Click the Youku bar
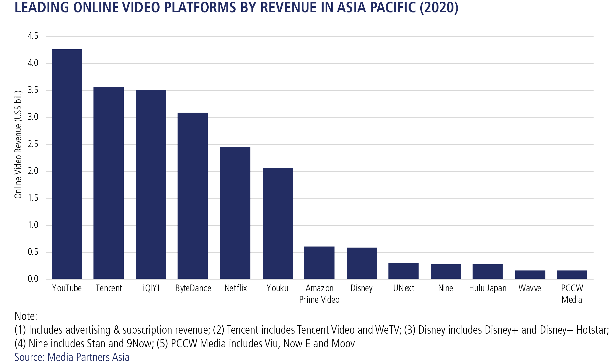The height and width of the screenshot is (364, 609). pyautogui.click(x=278, y=223)
